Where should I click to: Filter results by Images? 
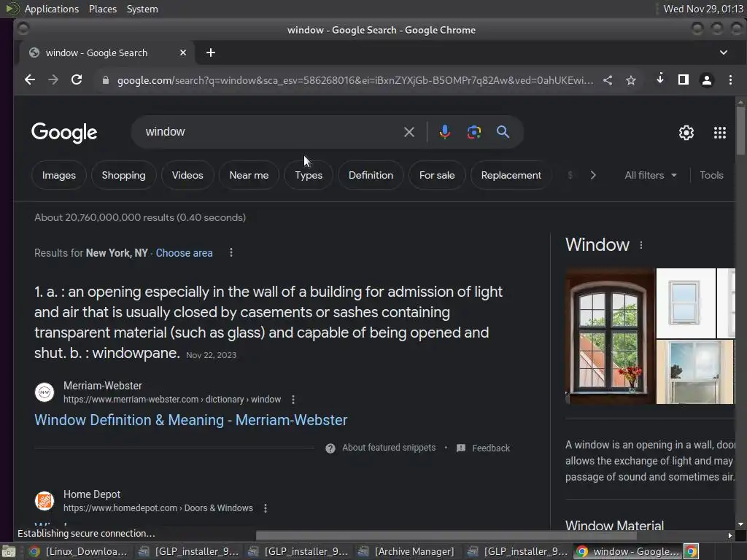(59, 175)
